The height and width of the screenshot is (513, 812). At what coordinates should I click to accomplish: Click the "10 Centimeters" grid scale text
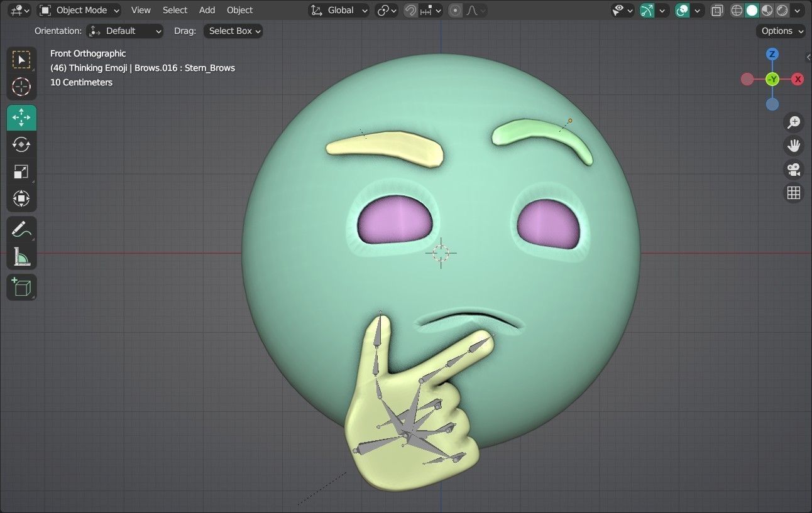(x=81, y=82)
